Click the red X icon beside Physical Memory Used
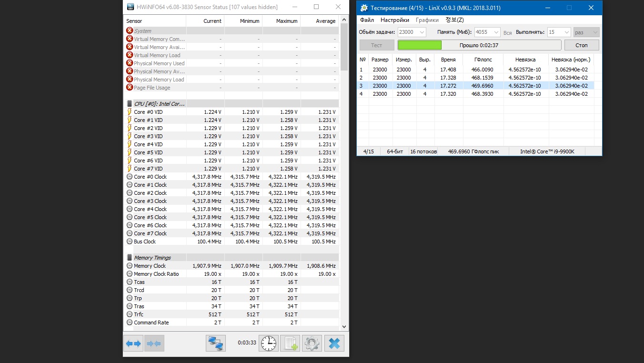Image resolution: width=644 pixels, height=363 pixels. [129, 63]
